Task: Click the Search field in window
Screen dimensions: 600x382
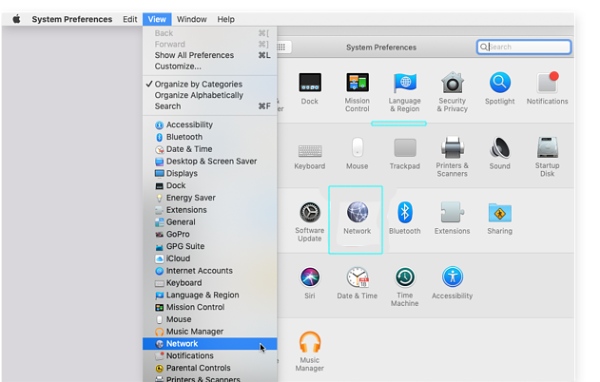Action: [524, 47]
